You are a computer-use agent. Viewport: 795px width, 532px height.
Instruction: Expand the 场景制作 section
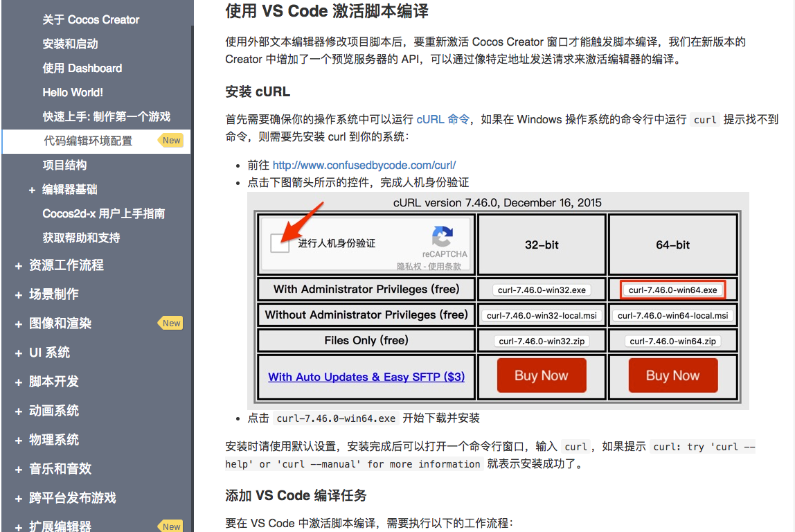click(x=19, y=294)
